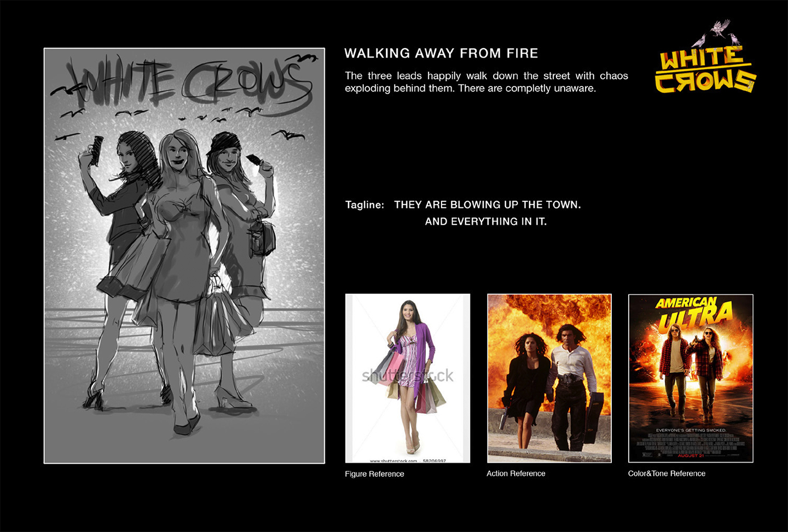Open the large grayscale poster sketch
Image resolution: width=788 pixels, height=532 pixels.
click(x=184, y=256)
